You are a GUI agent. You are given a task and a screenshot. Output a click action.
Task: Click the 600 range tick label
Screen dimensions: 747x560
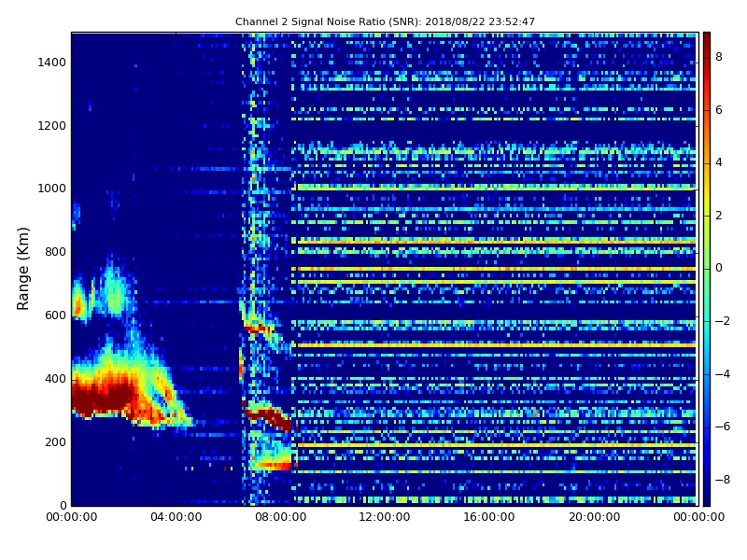[55, 315]
